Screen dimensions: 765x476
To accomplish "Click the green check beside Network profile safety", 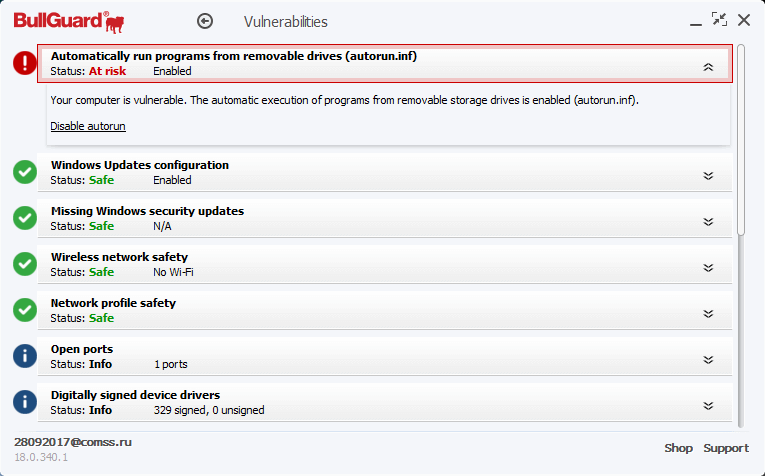I will click(25, 310).
